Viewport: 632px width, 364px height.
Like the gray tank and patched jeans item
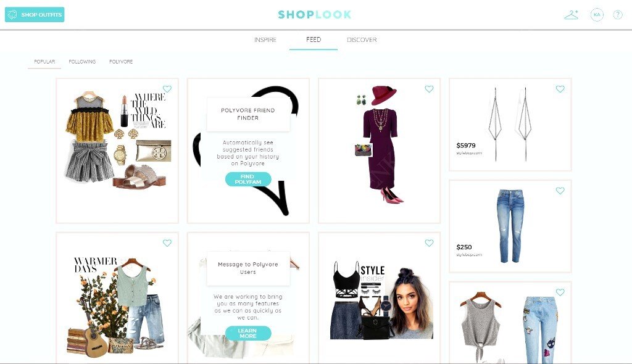(560, 292)
